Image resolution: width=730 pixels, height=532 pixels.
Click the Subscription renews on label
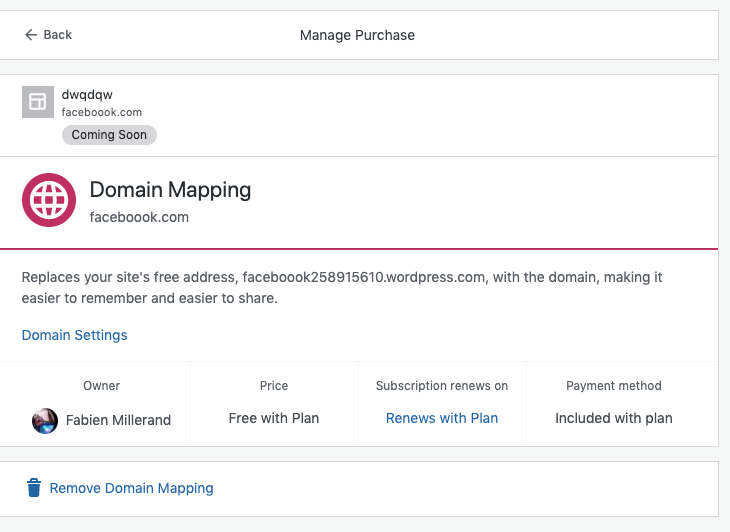(x=442, y=385)
